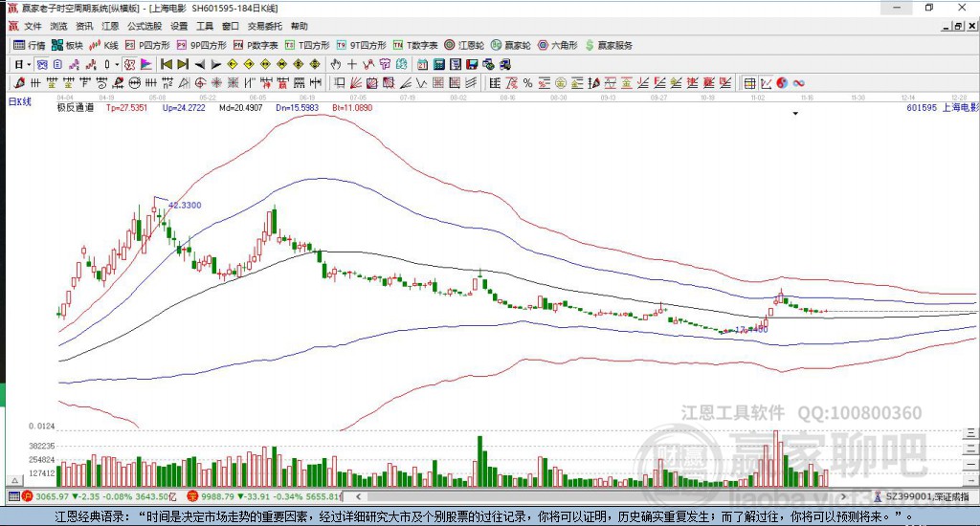Click the horizontal scrollbar left arrow
The height and width of the screenshot is (526, 980).
click(x=358, y=496)
